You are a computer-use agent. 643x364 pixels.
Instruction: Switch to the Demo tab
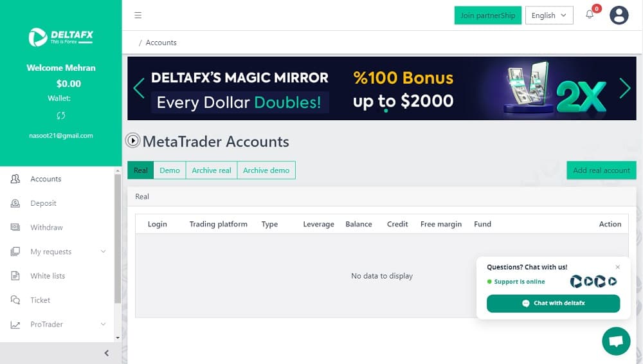click(x=170, y=170)
